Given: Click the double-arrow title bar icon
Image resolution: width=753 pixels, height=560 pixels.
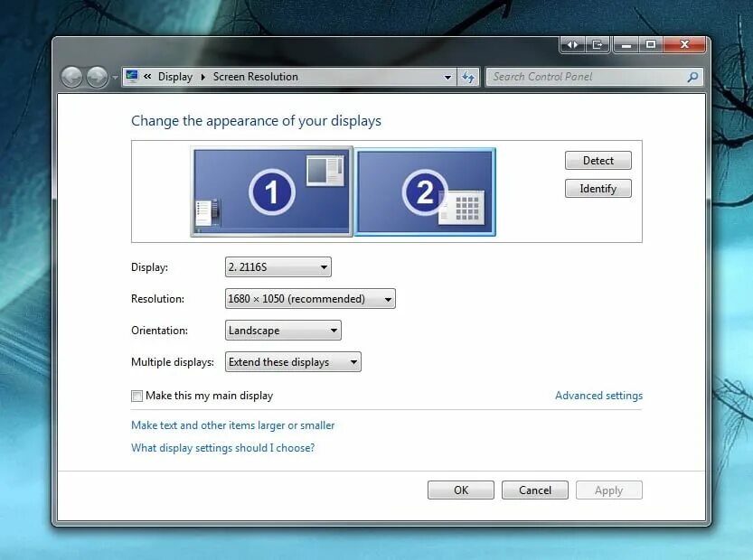Looking at the screenshot, I should (x=572, y=44).
